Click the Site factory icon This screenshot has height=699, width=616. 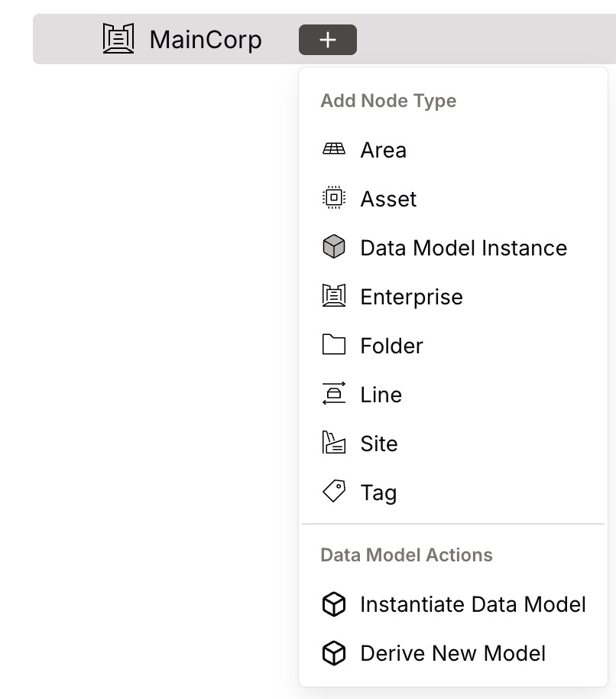[x=334, y=442]
